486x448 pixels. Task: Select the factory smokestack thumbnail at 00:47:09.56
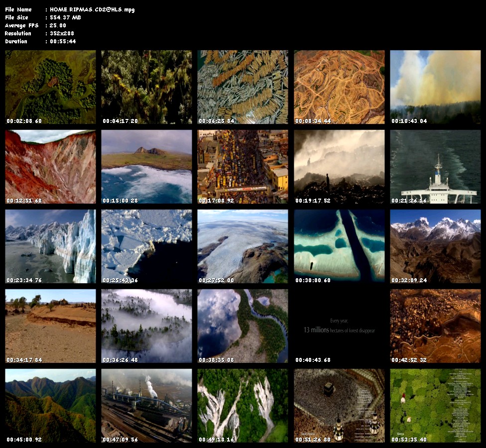pos(146,406)
